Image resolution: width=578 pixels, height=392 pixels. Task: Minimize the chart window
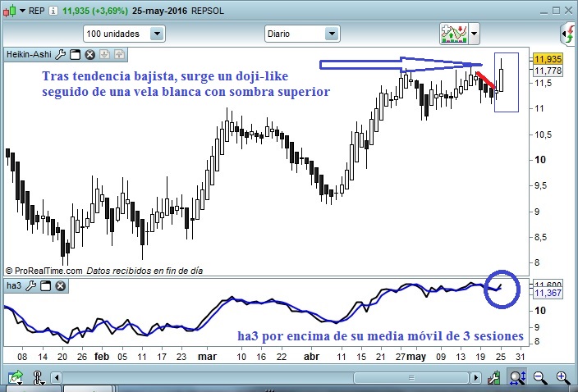544,11
